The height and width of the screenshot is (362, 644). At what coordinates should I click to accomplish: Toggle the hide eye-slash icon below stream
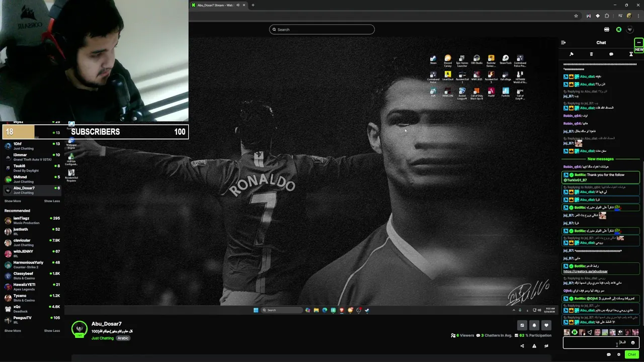tap(546, 346)
